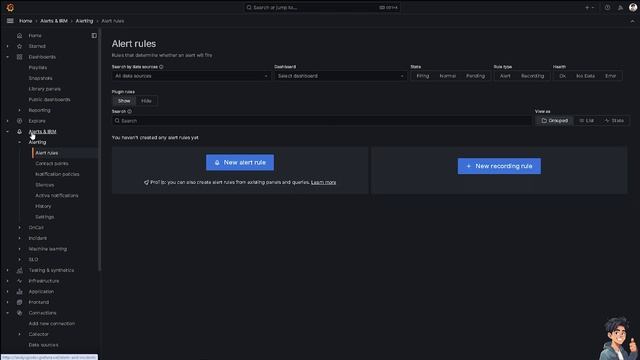Click the Dashboards grid icon
This screenshot has height=360, width=640.
[19, 57]
